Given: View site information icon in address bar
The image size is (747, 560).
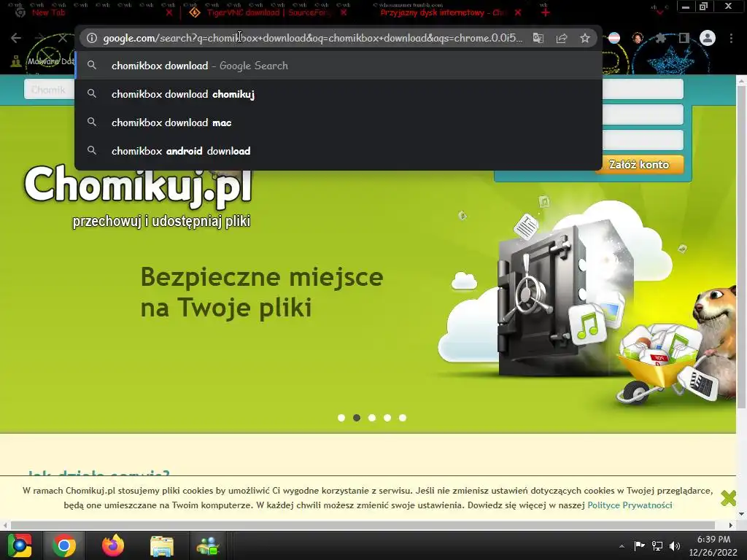Looking at the screenshot, I should [91, 38].
